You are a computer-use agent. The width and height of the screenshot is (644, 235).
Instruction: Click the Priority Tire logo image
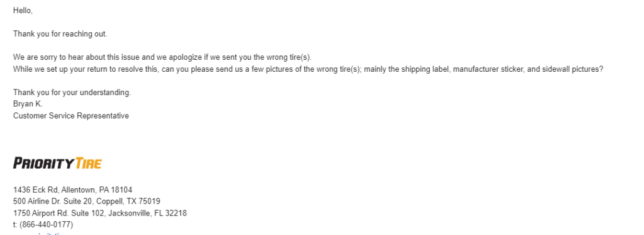click(57, 163)
